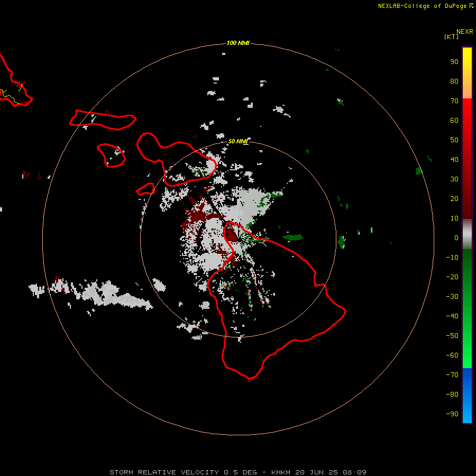Select the 50 NMI range ring label
Screen dimensions: 476x476
238,141
